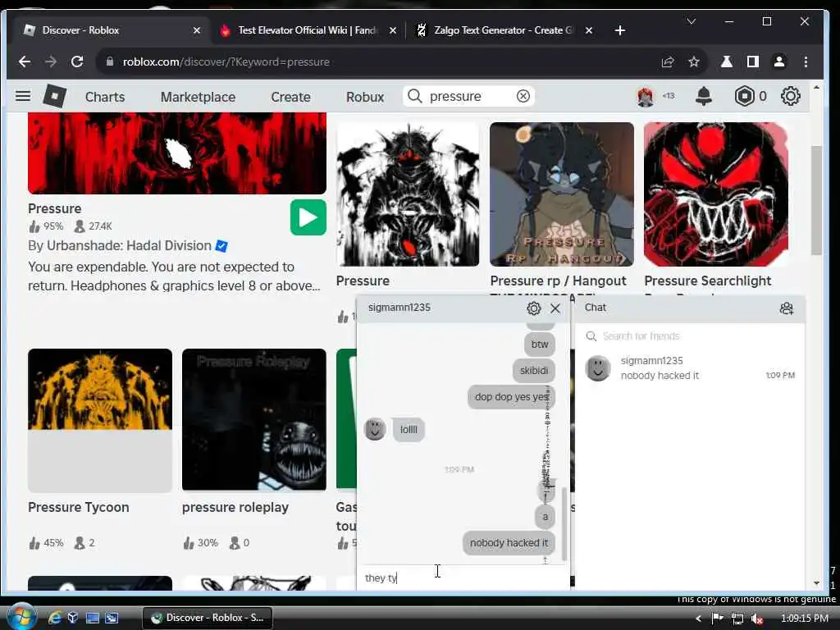Launch Internet Explorer from taskbar

click(55, 618)
